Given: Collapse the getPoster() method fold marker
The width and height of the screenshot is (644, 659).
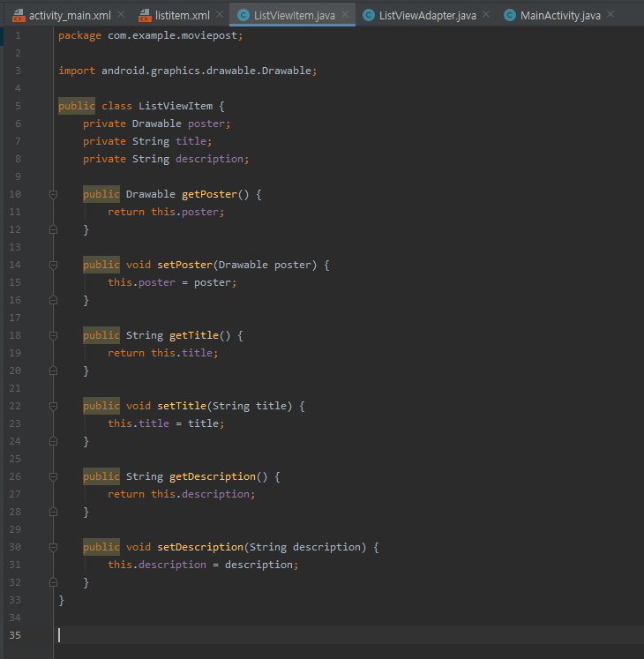Looking at the screenshot, I should pyautogui.click(x=53, y=194).
